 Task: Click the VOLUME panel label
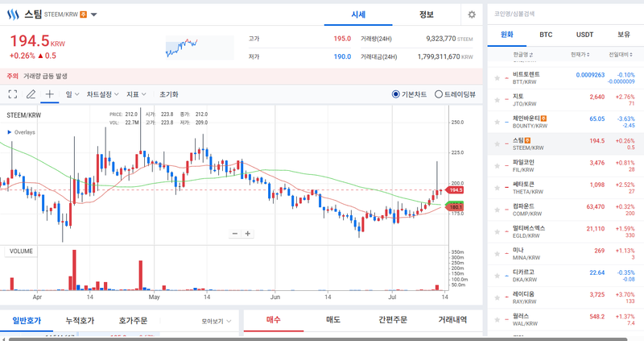[x=21, y=252]
